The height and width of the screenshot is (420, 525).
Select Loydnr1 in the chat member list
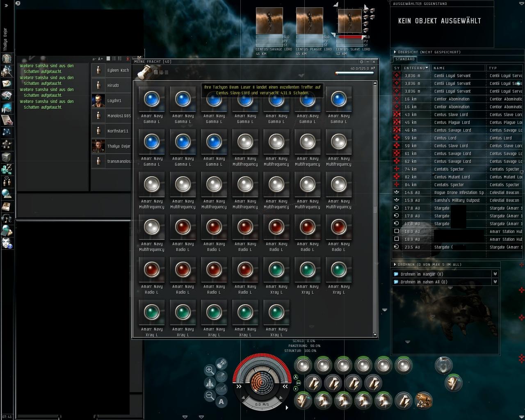(111, 100)
